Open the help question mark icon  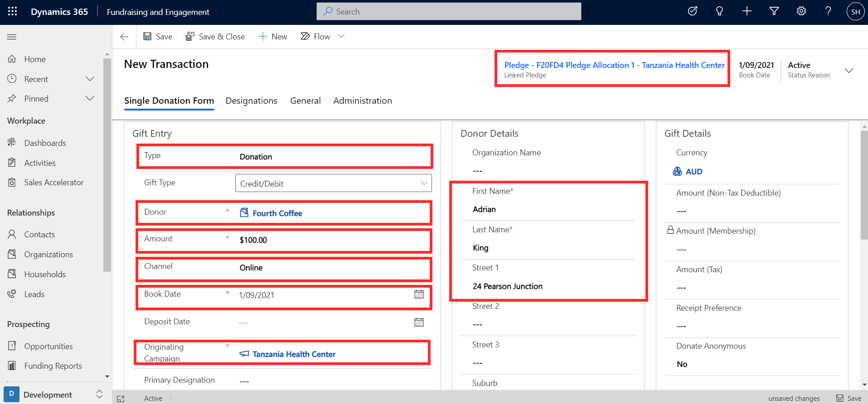click(x=828, y=11)
